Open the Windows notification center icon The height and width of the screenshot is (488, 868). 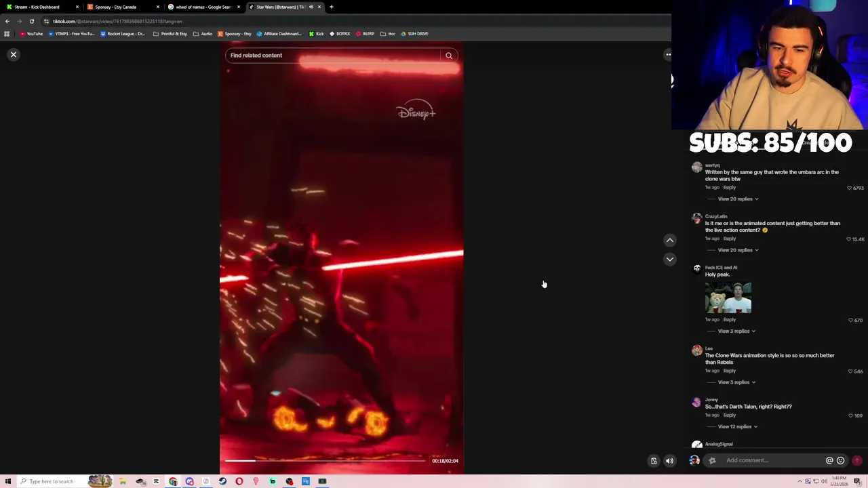pyautogui.click(x=857, y=481)
